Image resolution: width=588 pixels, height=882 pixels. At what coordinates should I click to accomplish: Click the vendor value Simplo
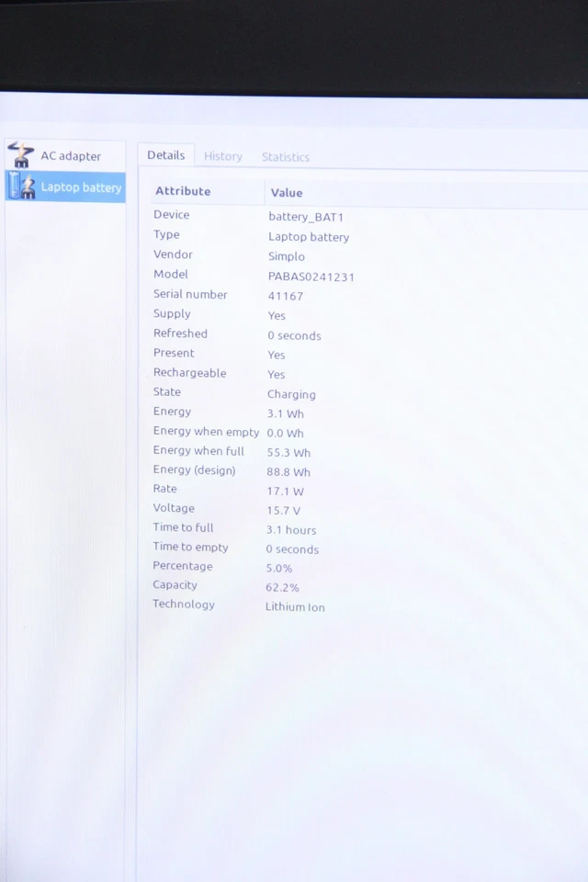click(287, 256)
